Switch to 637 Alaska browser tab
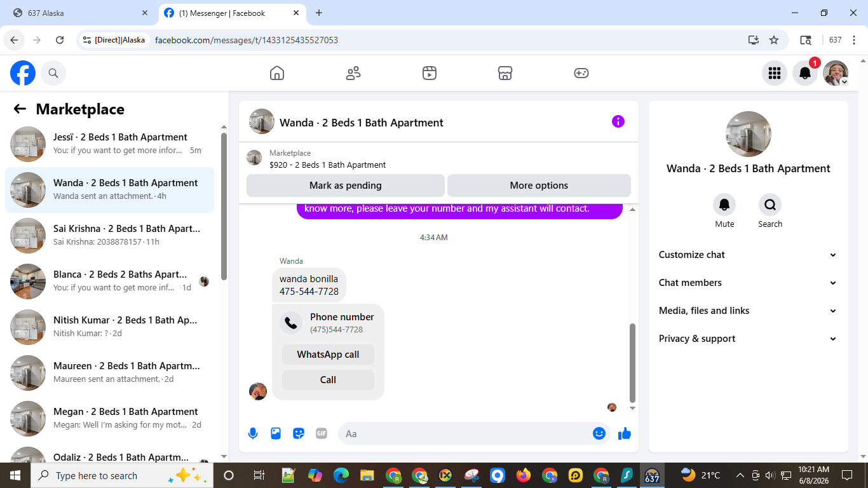This screenshot has width=868, height=488. point(79,13)
